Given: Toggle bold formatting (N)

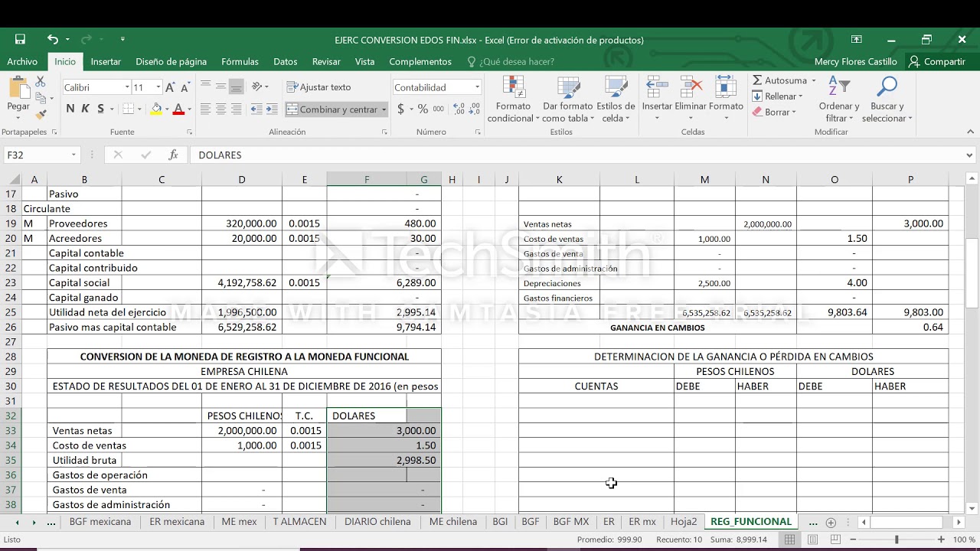Looking at the screenshot, I should tap(70, 109).
